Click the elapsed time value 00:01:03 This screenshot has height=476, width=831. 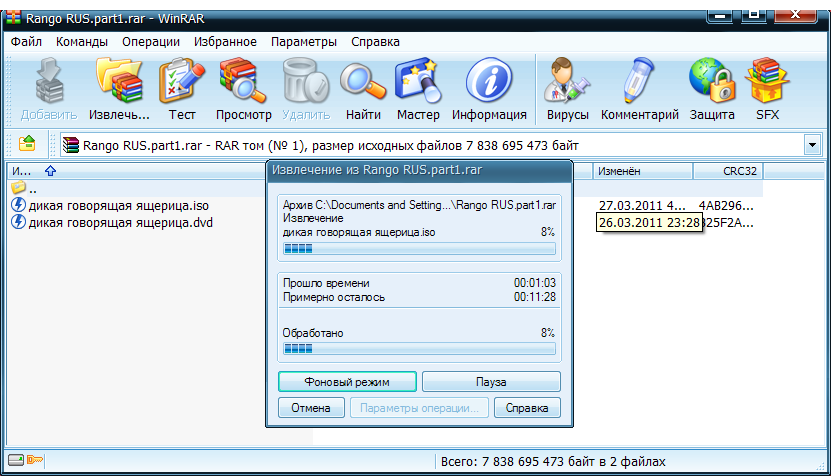pos(535,283)
